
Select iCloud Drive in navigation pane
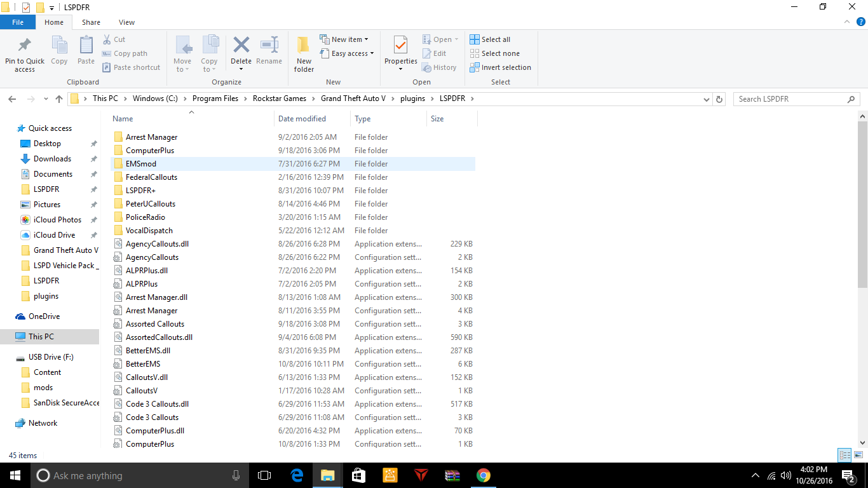pyautogui.click(x=54, y=235)
